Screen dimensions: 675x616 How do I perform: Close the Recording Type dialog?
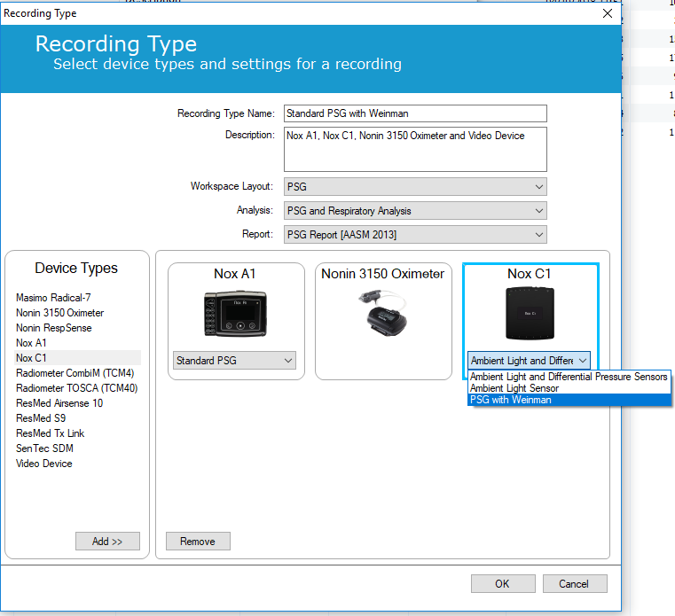(x=608, y=13)
